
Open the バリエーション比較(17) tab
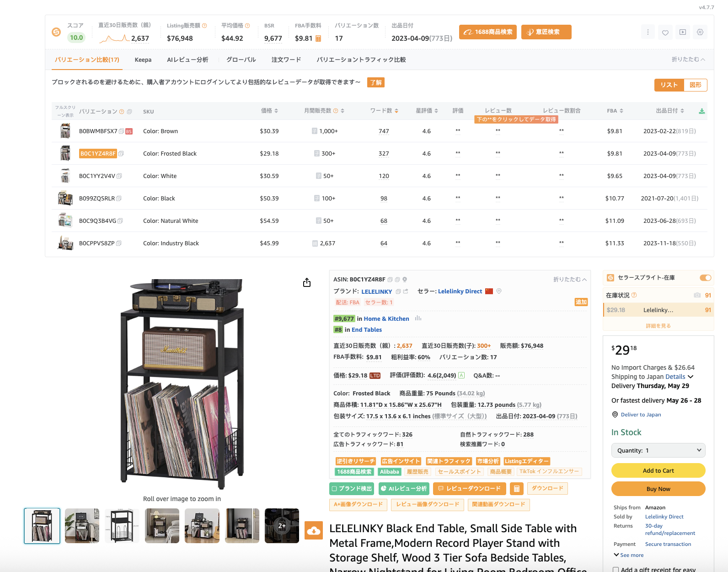coord(87,59)
